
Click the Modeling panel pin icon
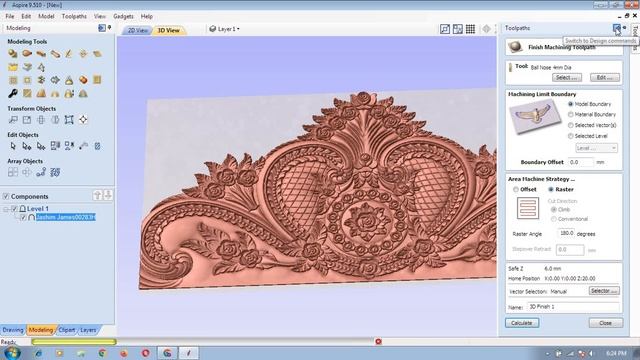[x=109, y=28]
